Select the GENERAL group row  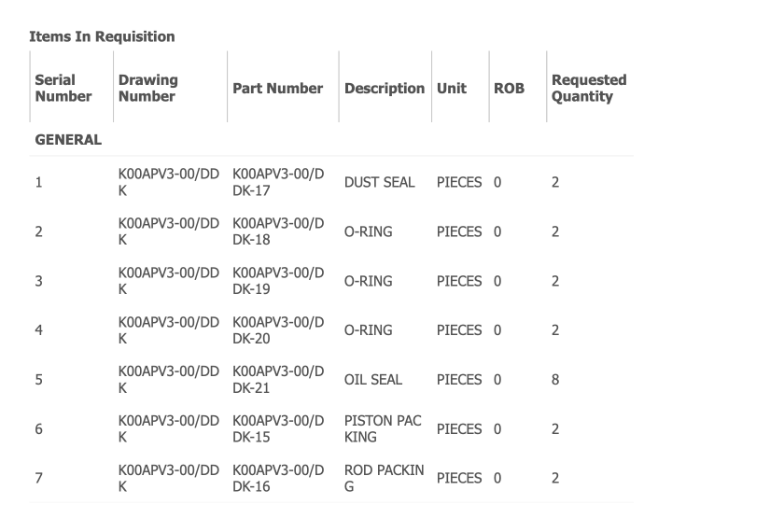tap(68, 139)
